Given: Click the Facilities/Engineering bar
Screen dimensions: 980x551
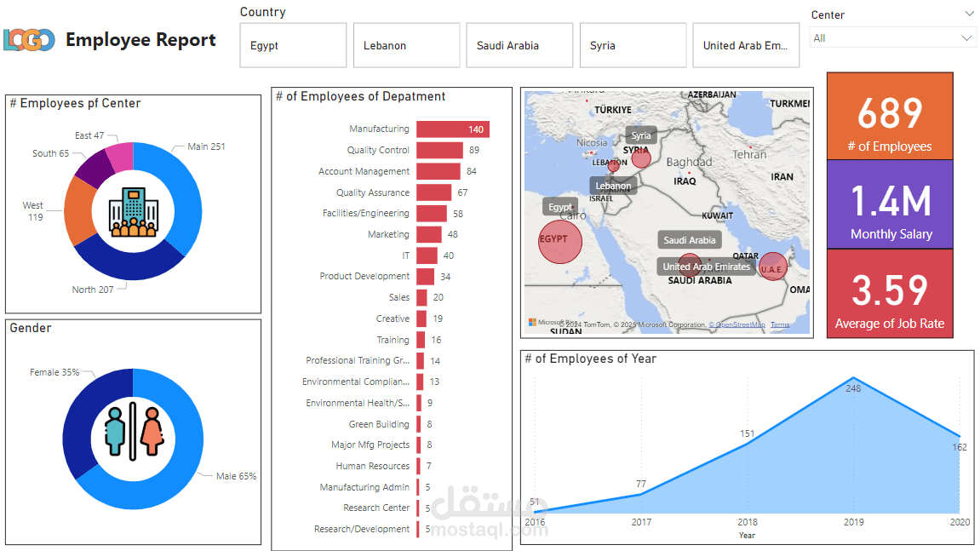Looking at the screenshot, I should [x=432, y=213].
